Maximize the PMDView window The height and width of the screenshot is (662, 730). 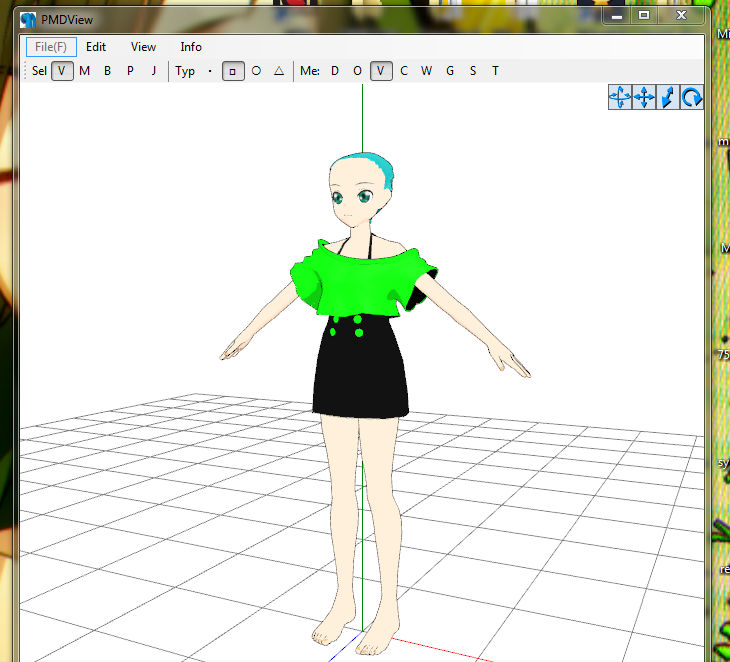click(644, 15)
